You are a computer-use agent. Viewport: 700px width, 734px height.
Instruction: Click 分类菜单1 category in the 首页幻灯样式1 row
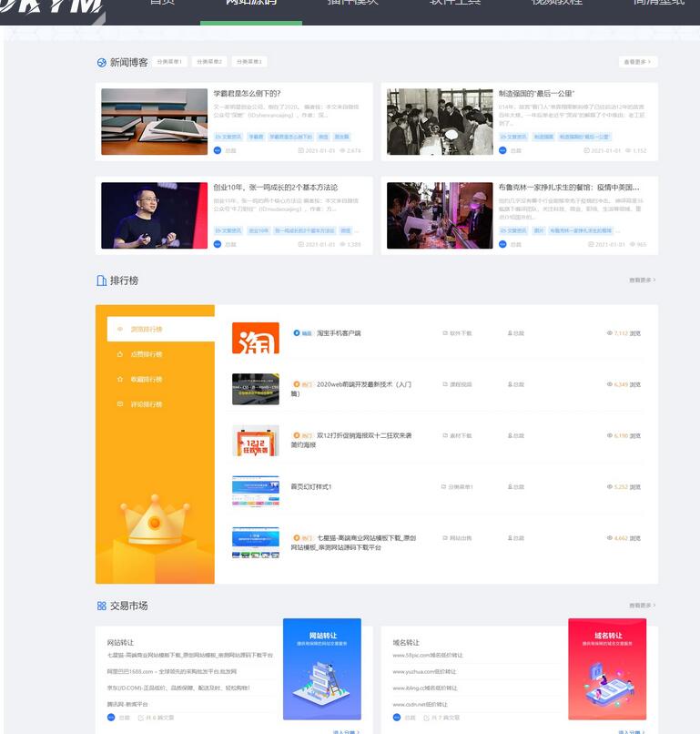click(457, 487)
